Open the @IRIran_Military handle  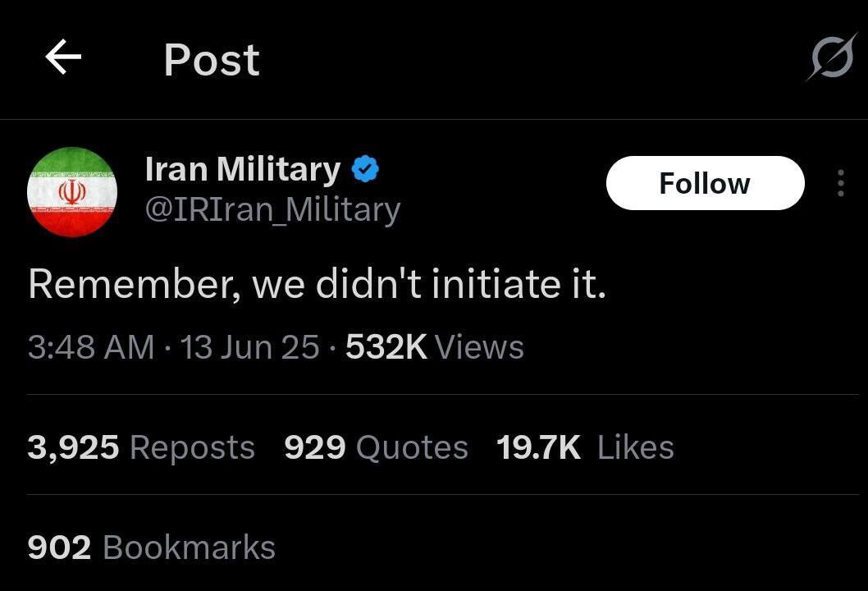[273, 209]
